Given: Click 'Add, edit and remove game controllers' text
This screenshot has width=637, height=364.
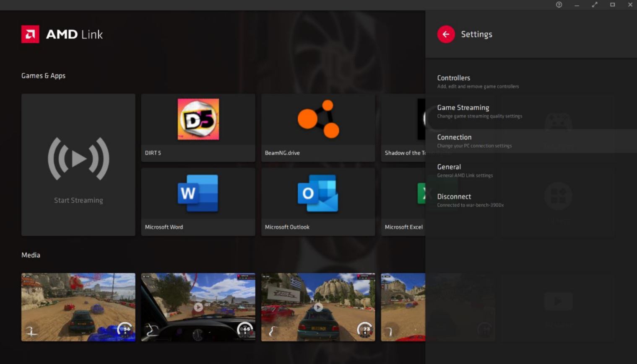Looking at the screenshot, I should (x=478, y=86).
